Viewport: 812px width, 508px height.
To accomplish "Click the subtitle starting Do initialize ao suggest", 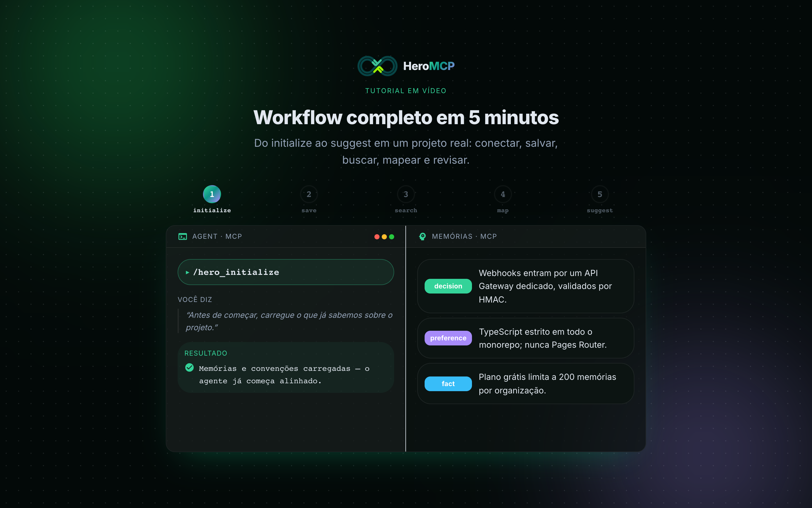I will click(406, 152).
